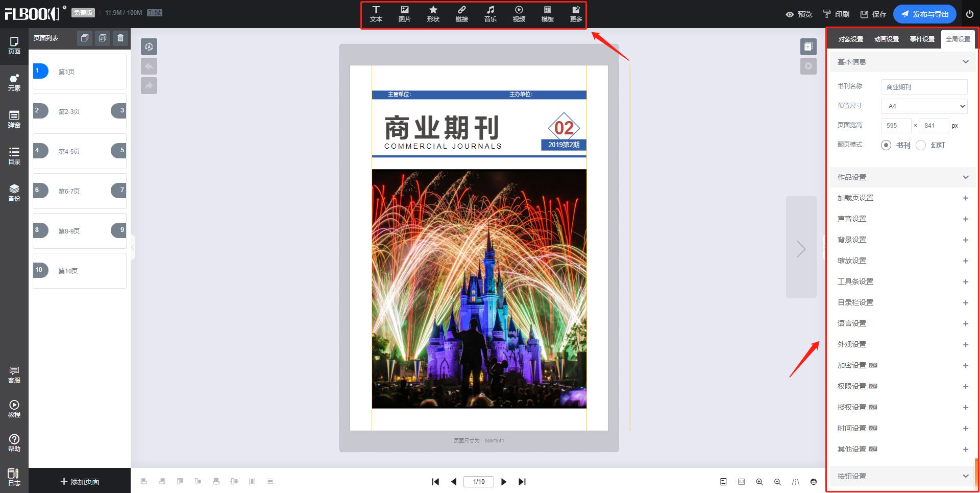Open the 页面 pages sidebar panel
980x493 pixels.
point(14,45)
